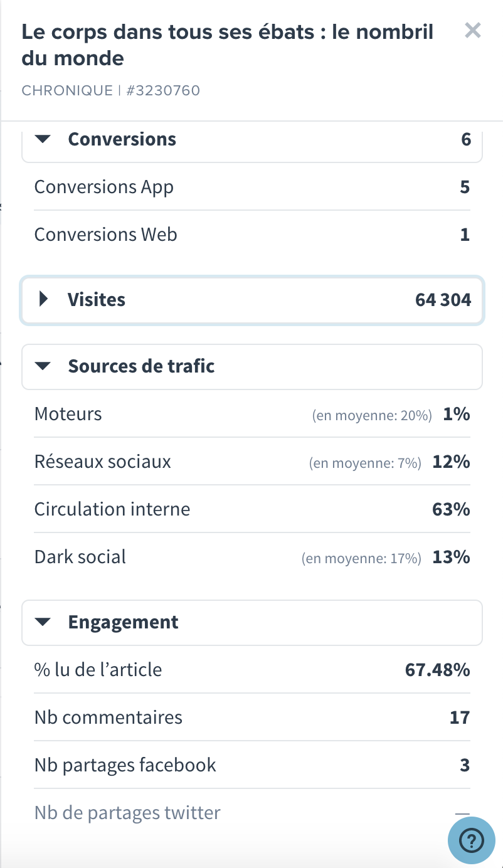Close the article stats panel
This screenshot has height=868, width=503.
[x=472, y=30]
